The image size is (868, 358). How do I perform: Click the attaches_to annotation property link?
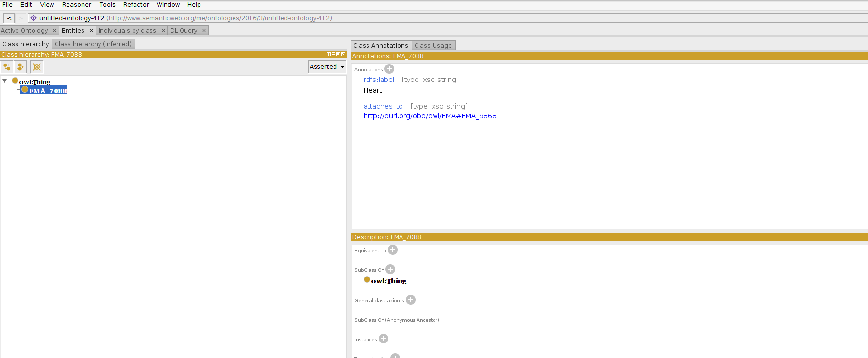pyautogui.click(x=383, y=106)
